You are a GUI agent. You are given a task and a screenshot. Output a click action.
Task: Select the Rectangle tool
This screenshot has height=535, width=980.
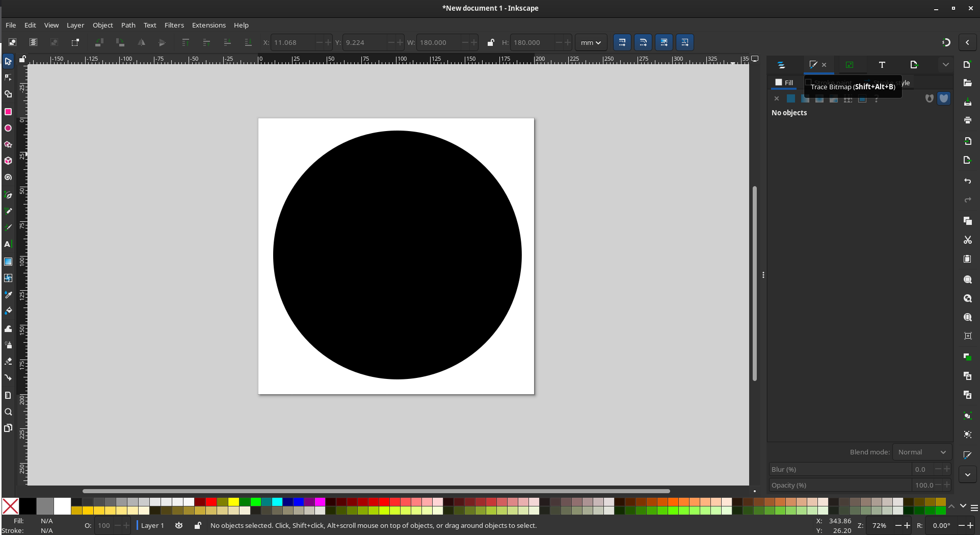(8, 112)
